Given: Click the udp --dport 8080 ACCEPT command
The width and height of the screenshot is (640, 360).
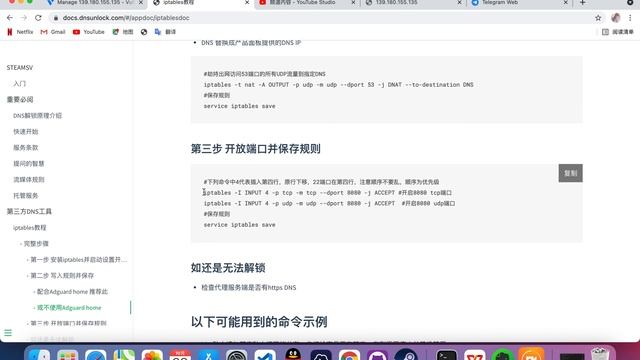Looking at the screenshot, I should tap(329, 203).
